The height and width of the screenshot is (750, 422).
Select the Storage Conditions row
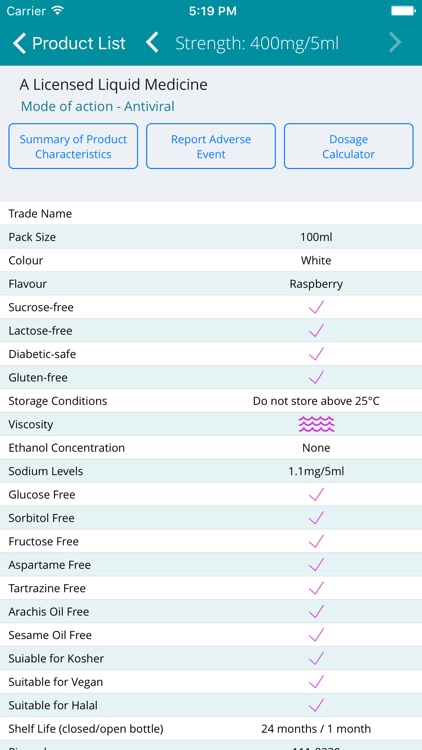point(211,401)
